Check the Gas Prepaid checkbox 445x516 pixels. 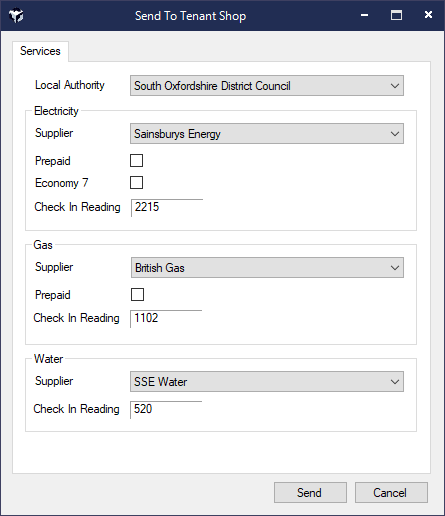(137, 295)
